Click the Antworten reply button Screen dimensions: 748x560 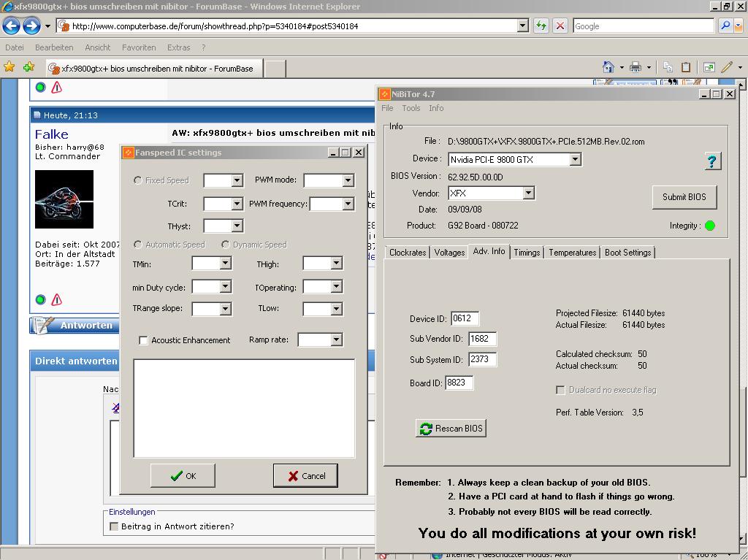74,326
